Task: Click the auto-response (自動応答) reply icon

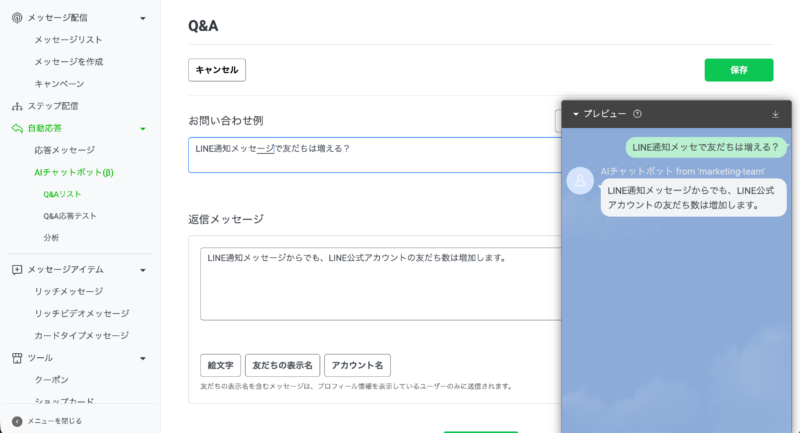Action: point(17,128)
